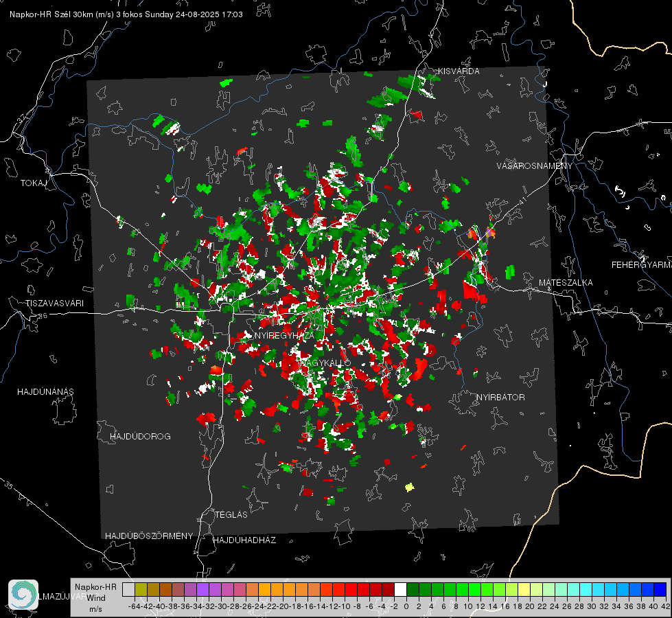Image resolution: width=672 pixels, height=618 pixels.
Task: Click road number 37 at upper left
Action: click(x=22, y=118)
